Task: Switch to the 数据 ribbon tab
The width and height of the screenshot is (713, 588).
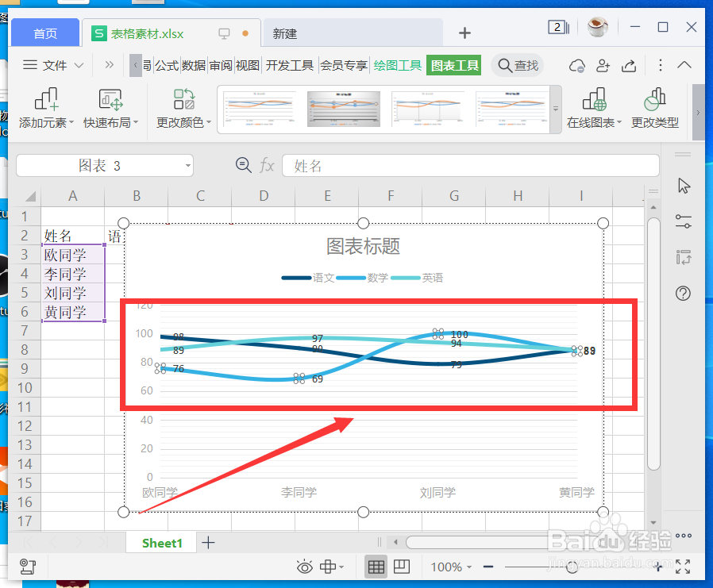Action: point(194,67)
